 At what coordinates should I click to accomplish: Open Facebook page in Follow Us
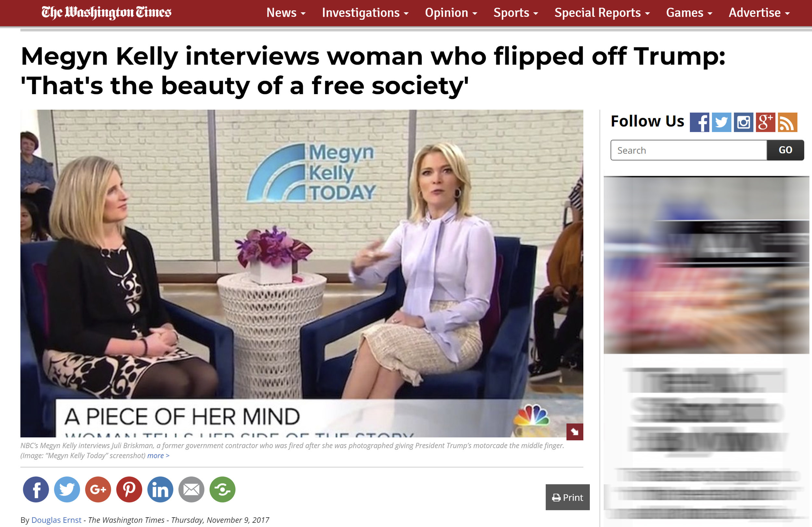pyautogui.click(x=699, y=122)
